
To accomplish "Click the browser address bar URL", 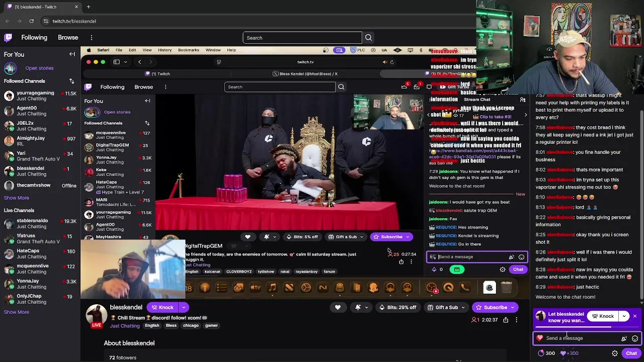I will click(74, 21).
